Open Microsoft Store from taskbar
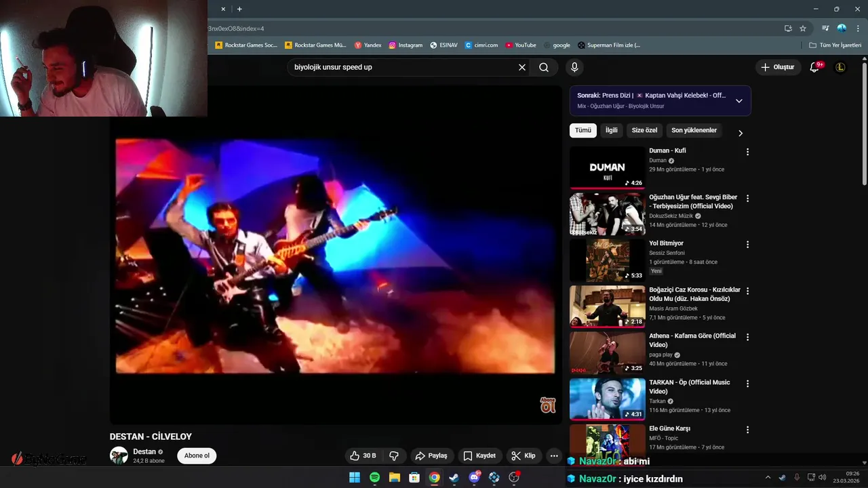 pyautogui.click(x=414, y=478)
